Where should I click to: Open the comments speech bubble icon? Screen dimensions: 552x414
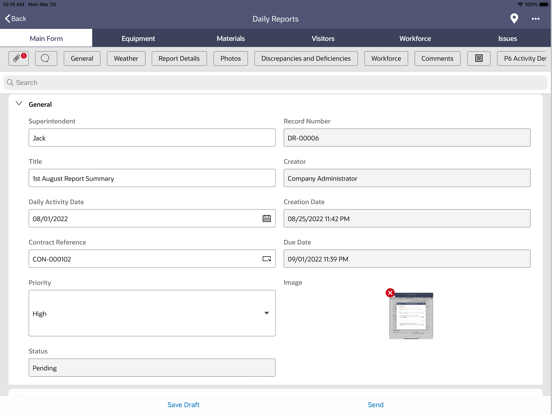point(46,58)
